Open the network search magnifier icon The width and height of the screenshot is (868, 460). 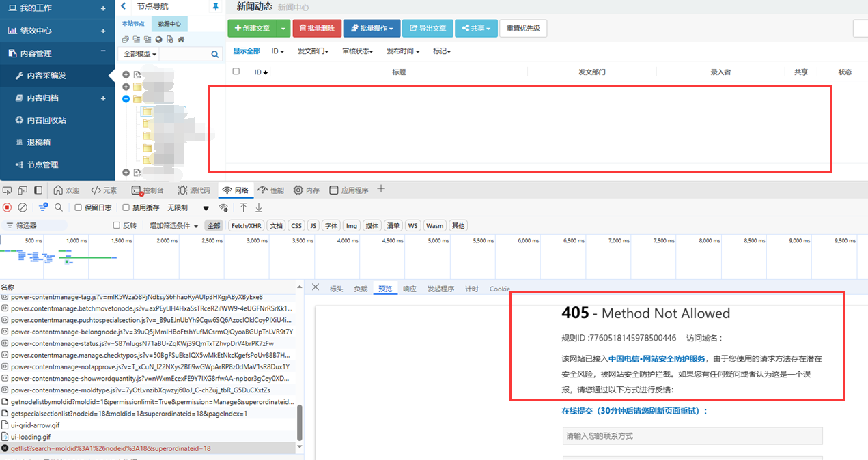point(59,207)
